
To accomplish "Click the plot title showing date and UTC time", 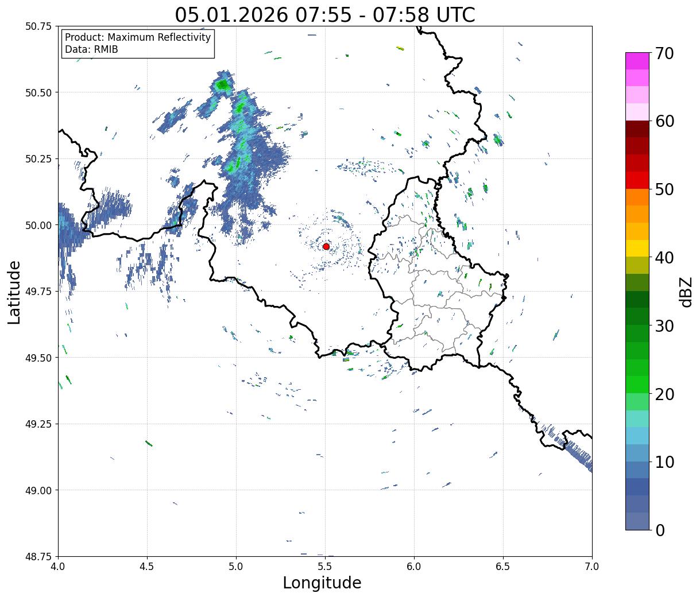I will coord(325,14).
